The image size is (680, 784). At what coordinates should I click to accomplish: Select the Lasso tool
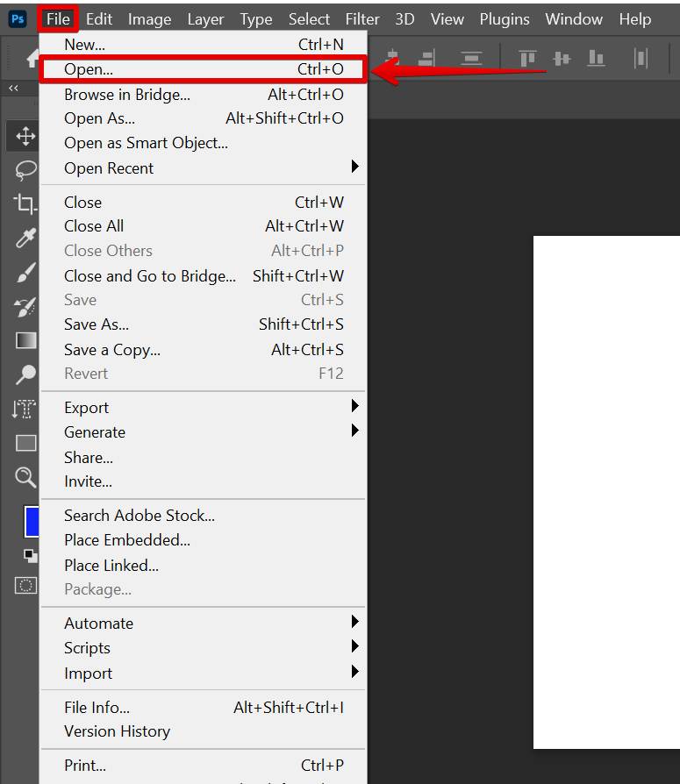(x=25, y=170)
